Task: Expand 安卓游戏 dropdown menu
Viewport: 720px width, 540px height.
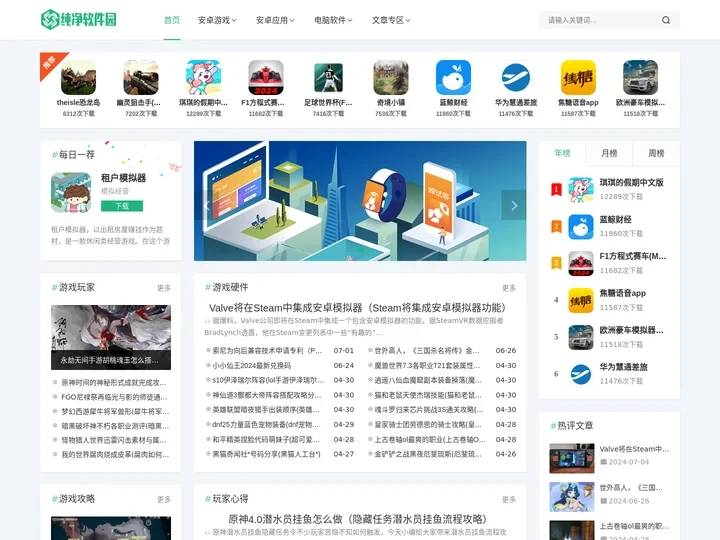Action: [217, 20]
